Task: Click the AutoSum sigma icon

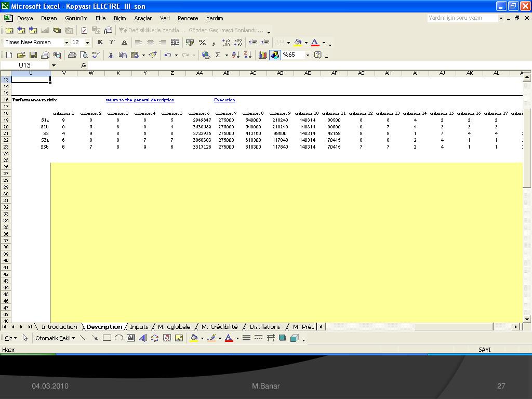Action: pos(218,55)
